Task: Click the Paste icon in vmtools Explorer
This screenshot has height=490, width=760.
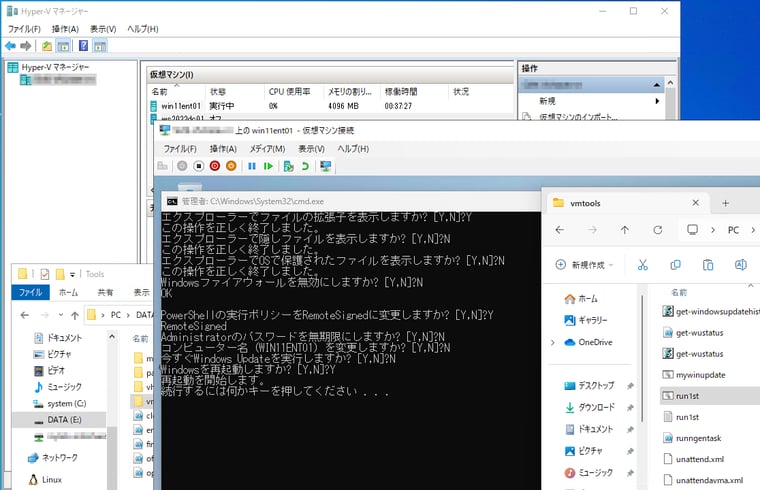Action: [708, 265]
